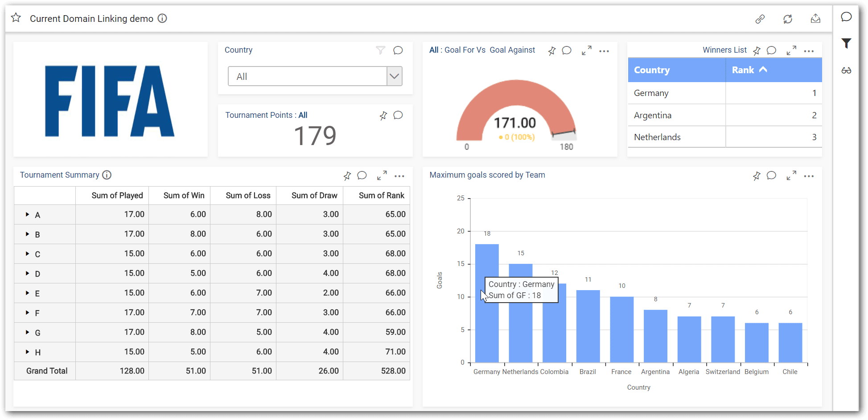Click the Belgium bar in goals chart
The width and height of the screenshot is (868, 420).
757,342
